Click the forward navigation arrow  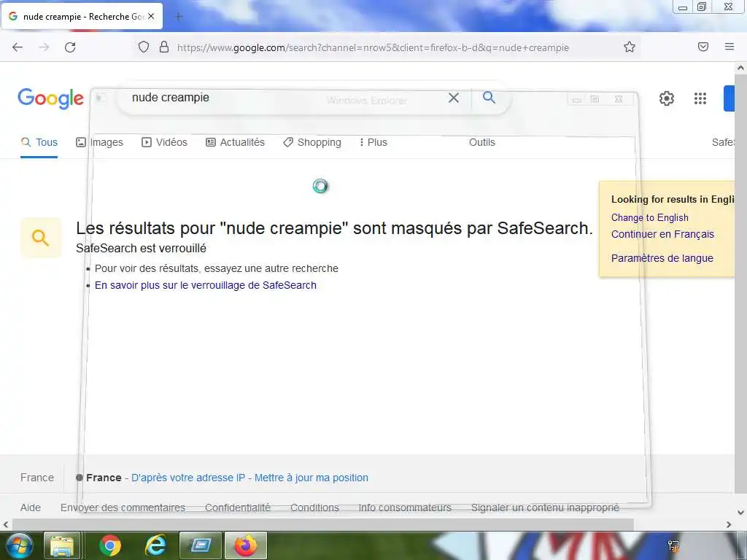44,47
